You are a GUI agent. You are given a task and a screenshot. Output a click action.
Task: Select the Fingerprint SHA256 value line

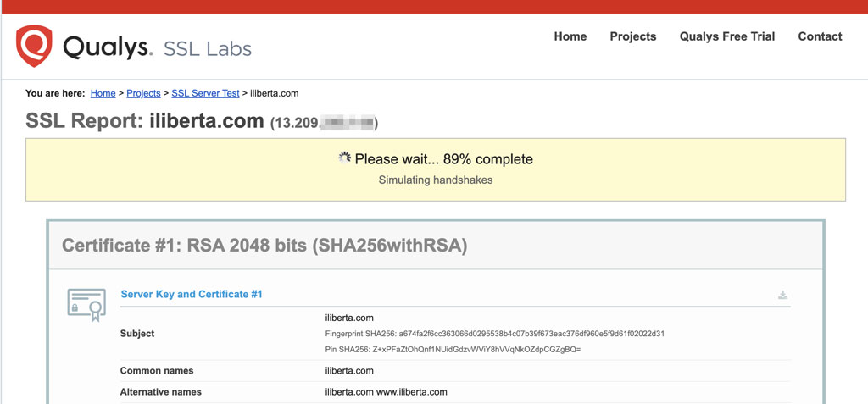click(x=494, y=334)
